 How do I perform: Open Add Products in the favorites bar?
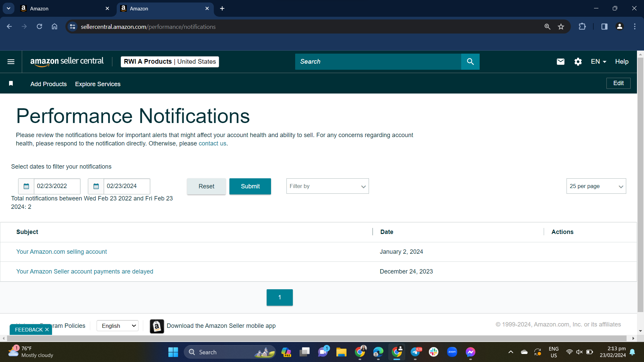48,84
